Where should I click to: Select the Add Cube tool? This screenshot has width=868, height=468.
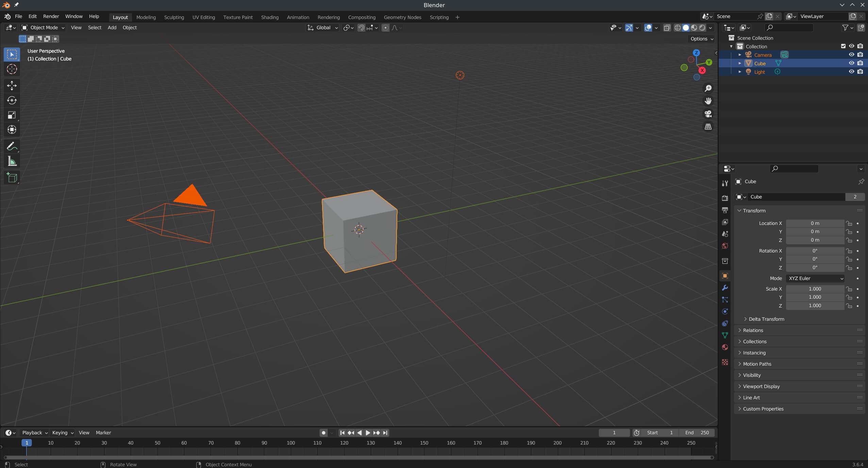point(12,177)
